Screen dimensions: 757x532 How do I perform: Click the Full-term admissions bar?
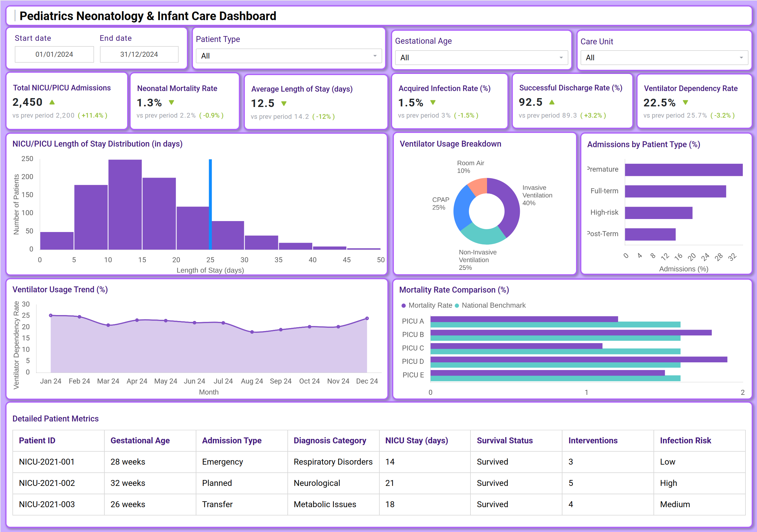click(676, 191)
